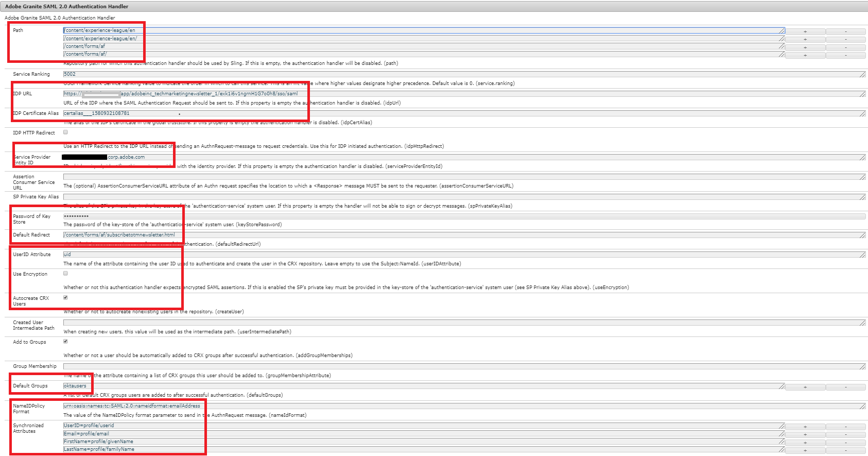This screenshot has width=868, height=456.
Task: Add a row after LastName=profile/familyName attribute
Action: 805,450
